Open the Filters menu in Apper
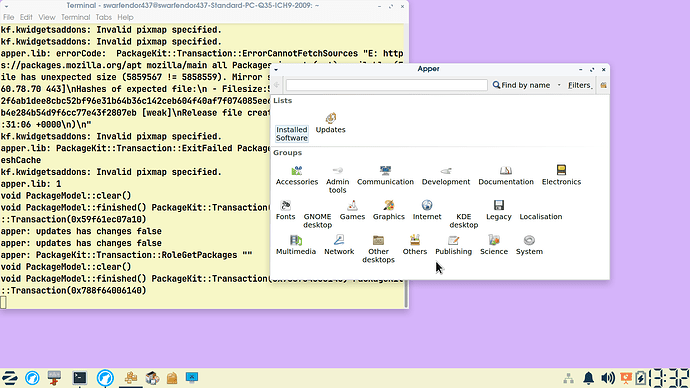This screenshot has height=388, width=690. point(580,85)
